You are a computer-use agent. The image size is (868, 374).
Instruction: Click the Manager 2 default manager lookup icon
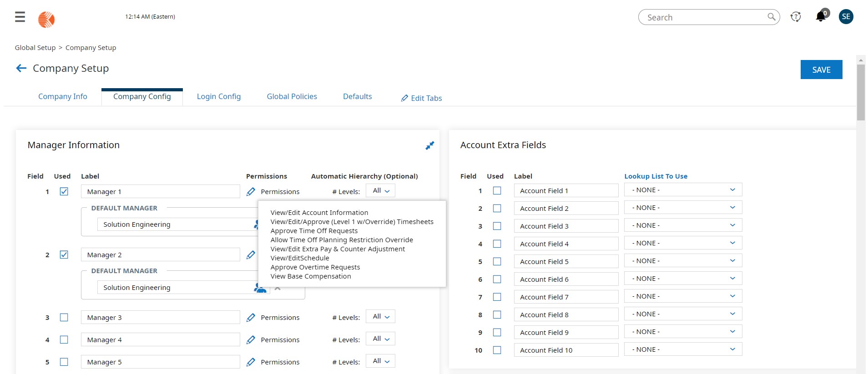pos(260,288)
